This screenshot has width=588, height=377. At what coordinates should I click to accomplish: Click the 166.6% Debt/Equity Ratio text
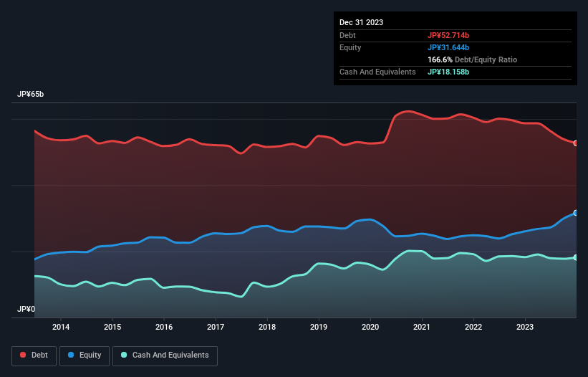(x=472, y=59)
